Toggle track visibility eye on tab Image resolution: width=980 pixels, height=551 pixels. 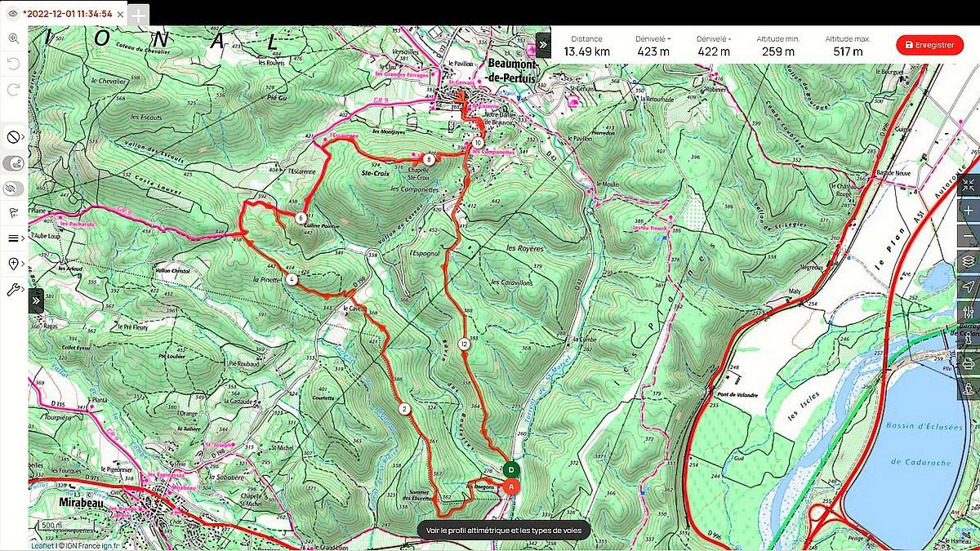click(x=12, y=13)
